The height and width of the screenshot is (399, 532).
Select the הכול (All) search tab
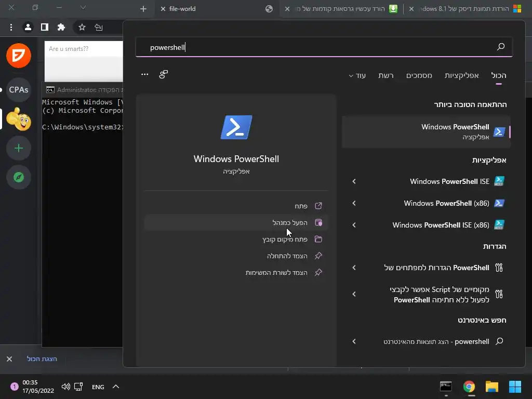coord(498,75)
